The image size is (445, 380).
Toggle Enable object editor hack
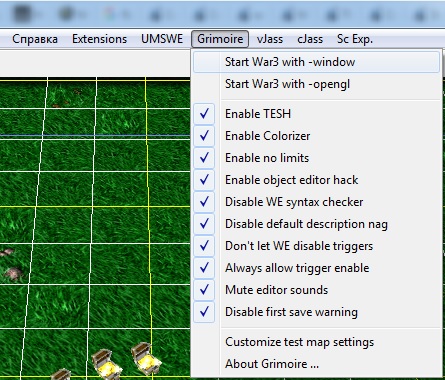click(316, 180)
